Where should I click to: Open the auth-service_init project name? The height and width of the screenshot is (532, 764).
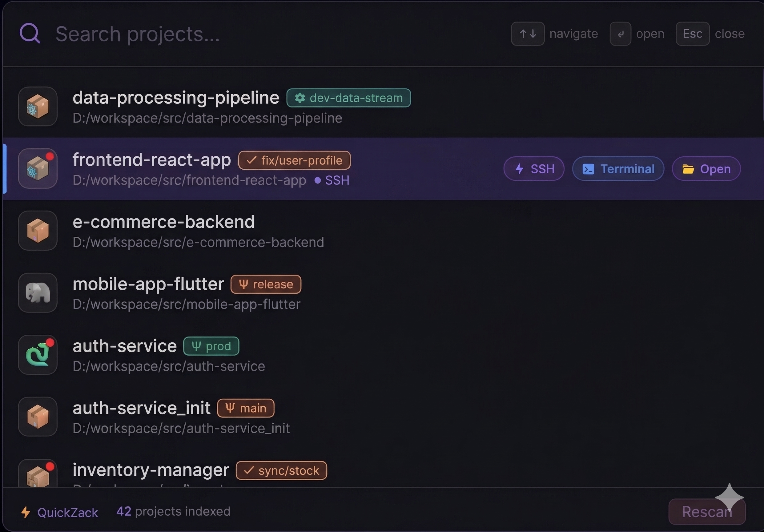[141, 408]
